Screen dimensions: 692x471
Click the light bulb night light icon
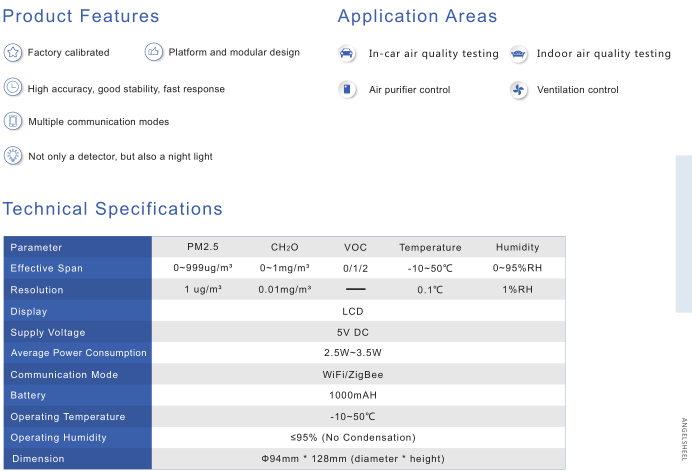coord(13,155)
